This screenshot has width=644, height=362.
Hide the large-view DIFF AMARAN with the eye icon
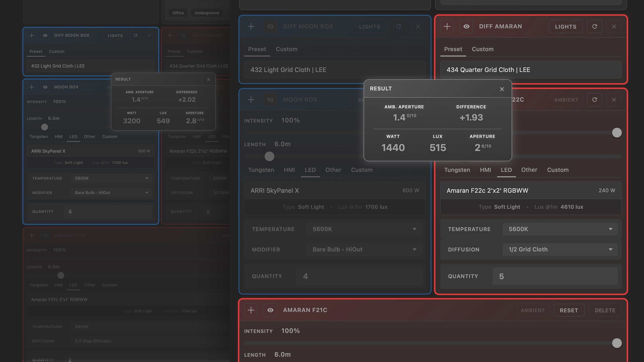[x=466, y=26]
